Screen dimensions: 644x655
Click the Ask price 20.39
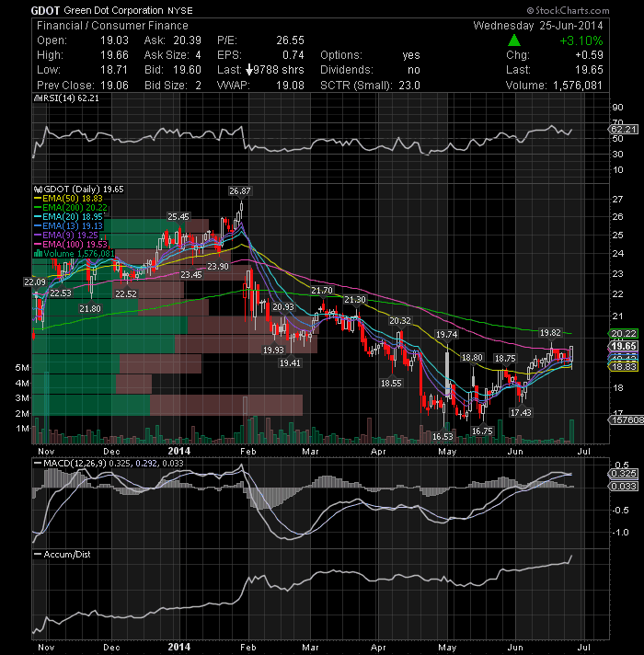click(187, 40)
